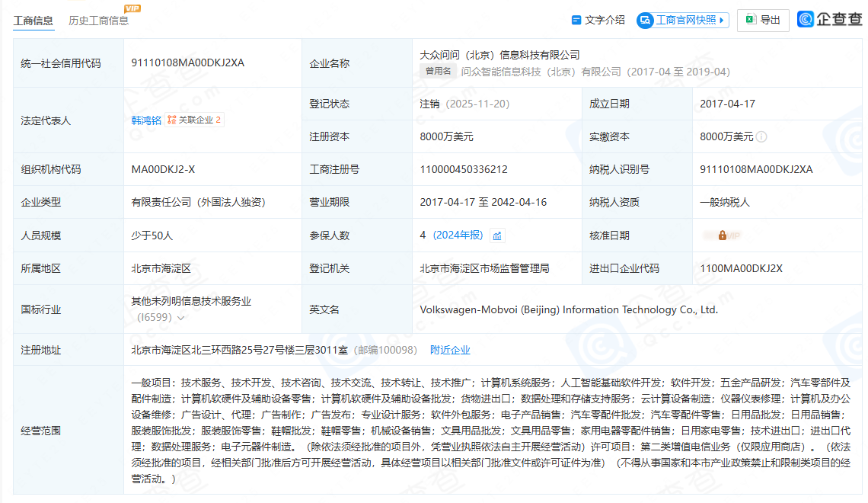Viewport: 868px width, 503px height.
Task: Click the 曾用名 tag
Action: coord(438,72)
